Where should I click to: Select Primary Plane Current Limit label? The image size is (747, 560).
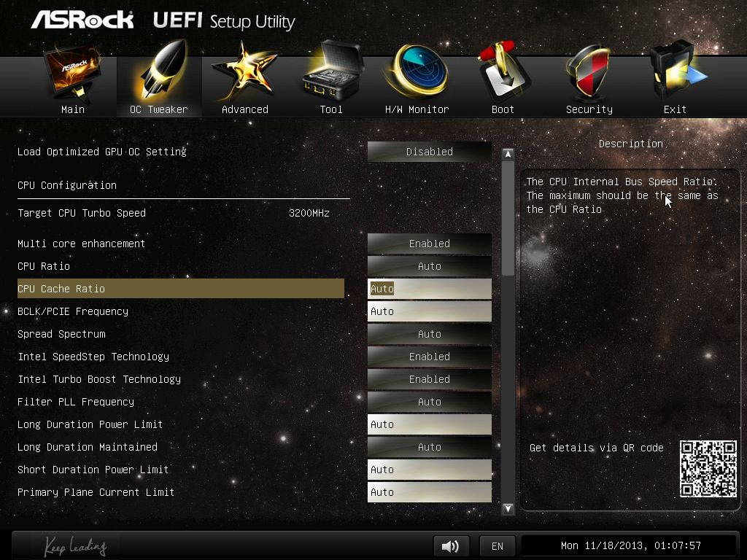click(x=96, y=492)
